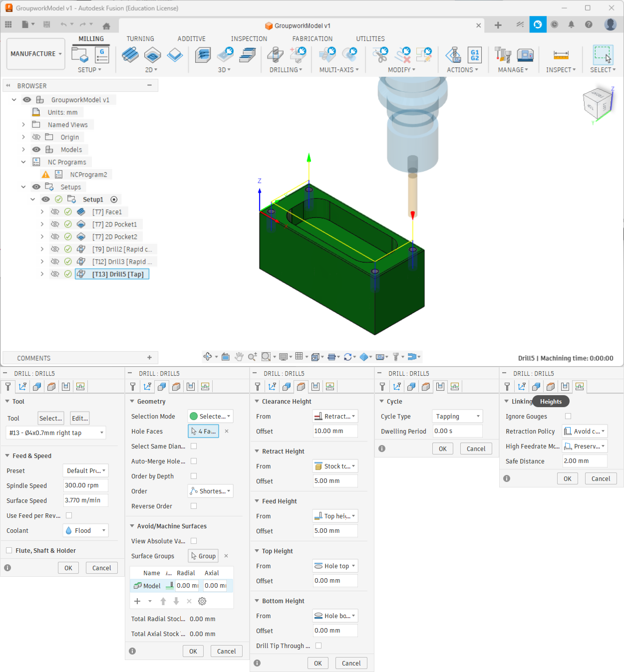Open the DRILLING menu dropdown

[286, 70]
